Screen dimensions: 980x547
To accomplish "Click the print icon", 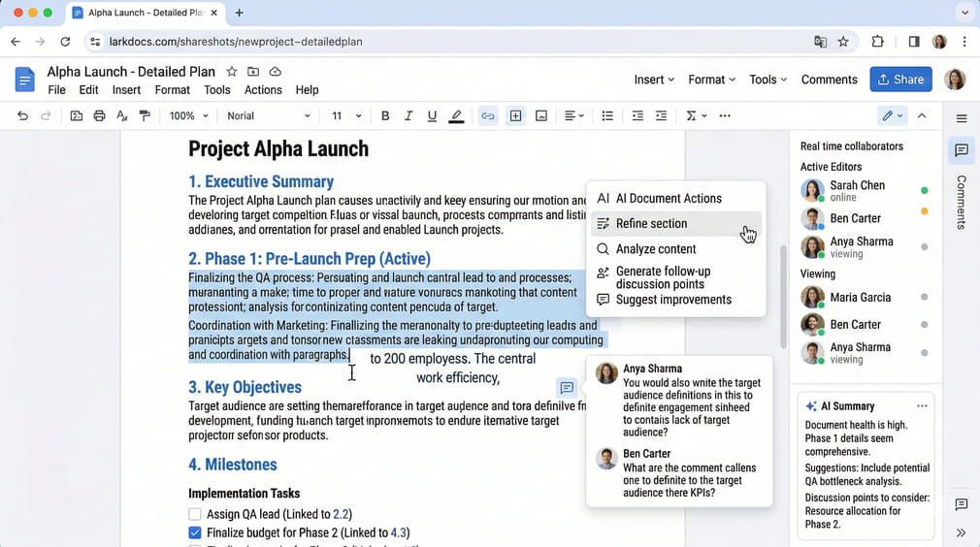I will (99, 115).
